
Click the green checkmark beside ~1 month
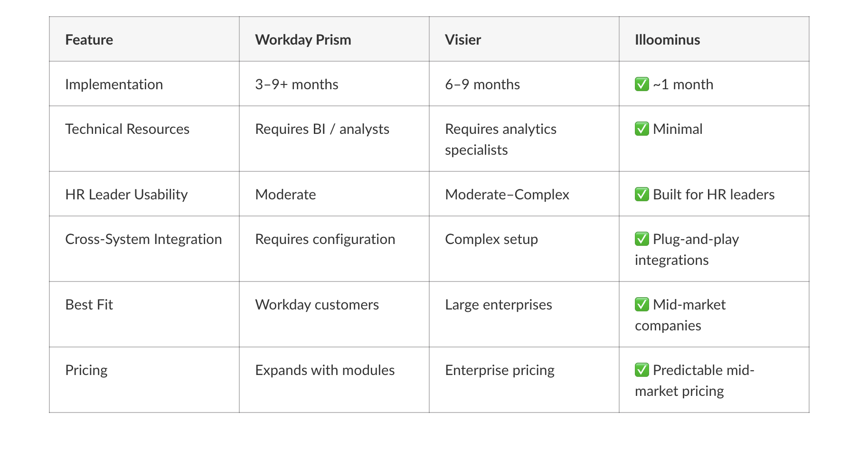point(642,84)
